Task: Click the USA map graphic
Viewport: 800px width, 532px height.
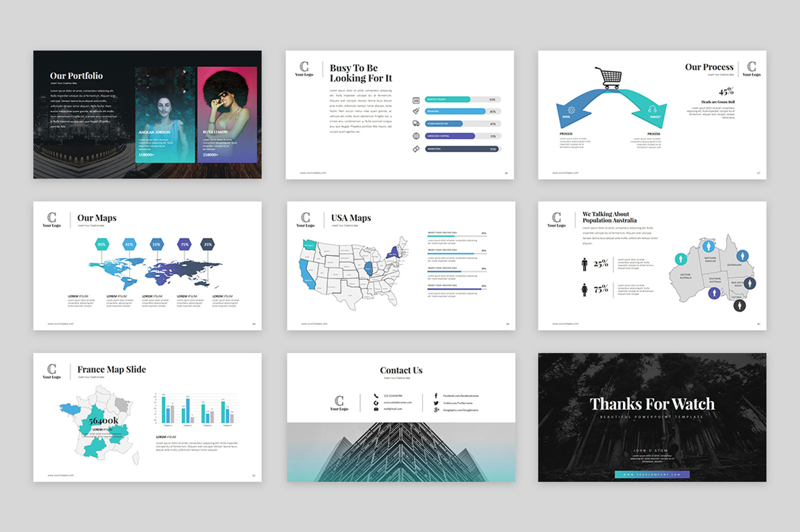Action: point(355,272)
